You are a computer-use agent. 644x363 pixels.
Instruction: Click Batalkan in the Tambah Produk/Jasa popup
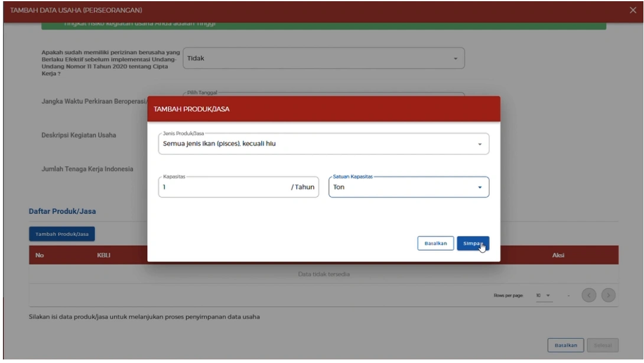(435, 243)
